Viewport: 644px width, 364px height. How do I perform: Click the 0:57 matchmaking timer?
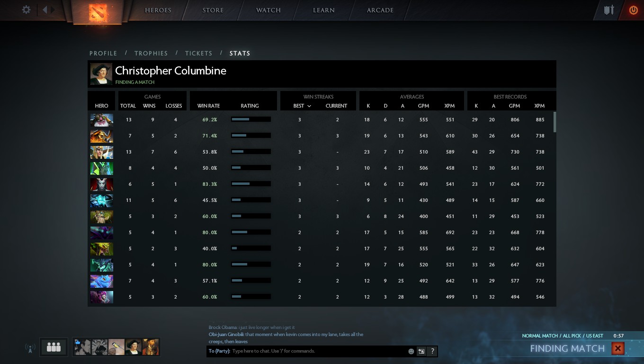point(618,336)
